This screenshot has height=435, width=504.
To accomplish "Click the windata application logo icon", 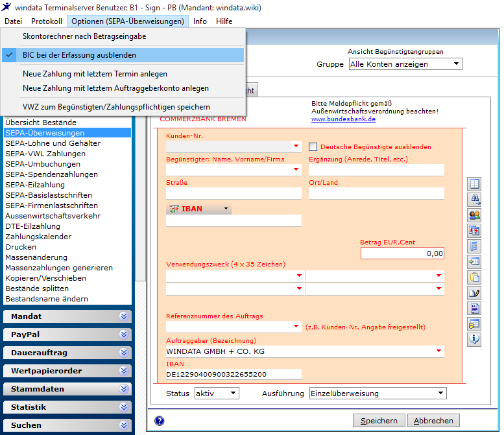I will [x=6, y=6].
